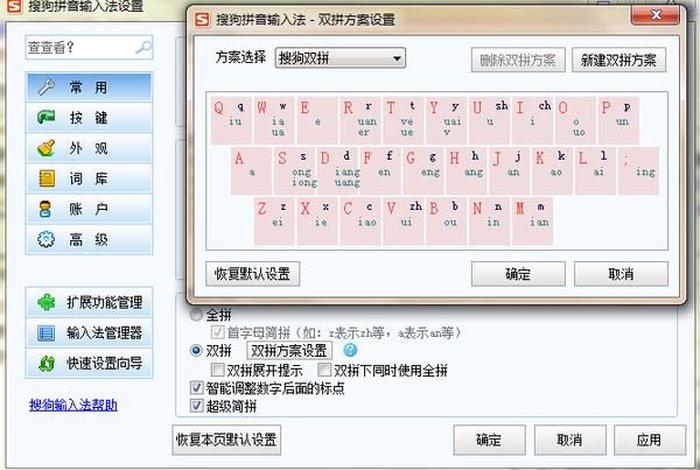Click 确定 in the main settings window

[x=489, y=440]
